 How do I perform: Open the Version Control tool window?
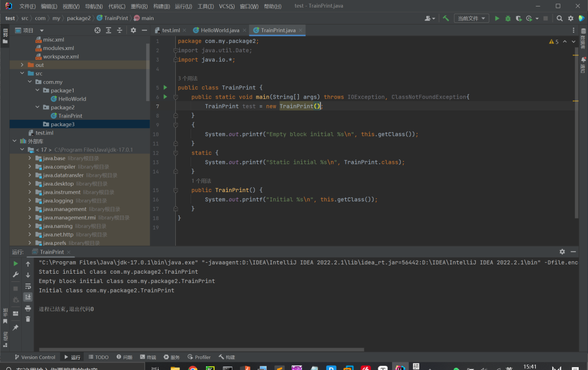[x=35, y=357]
